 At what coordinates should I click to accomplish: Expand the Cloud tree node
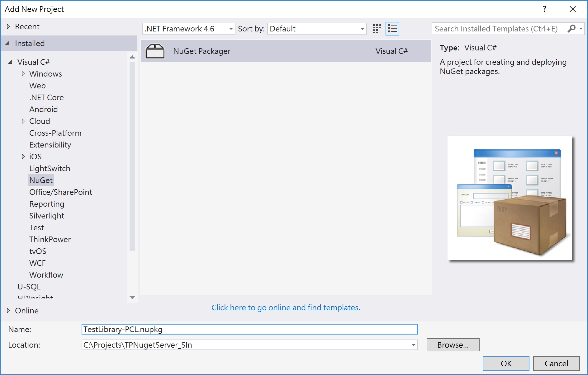(23, 121)
